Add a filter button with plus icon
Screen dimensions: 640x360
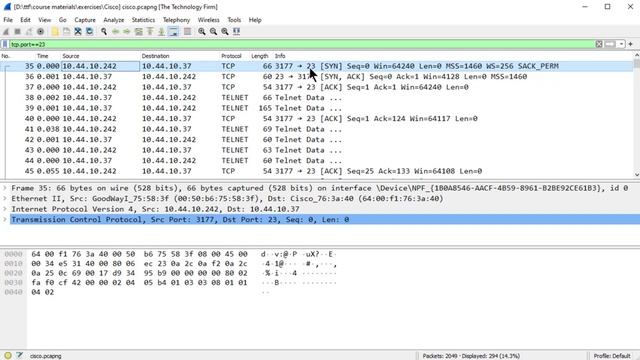(x=631, y=44)
